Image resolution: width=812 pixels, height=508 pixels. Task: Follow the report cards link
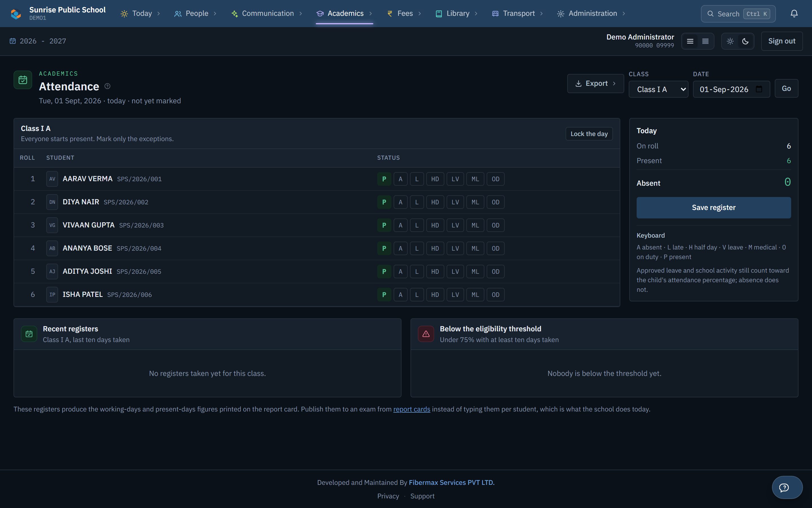click(412, 409)
